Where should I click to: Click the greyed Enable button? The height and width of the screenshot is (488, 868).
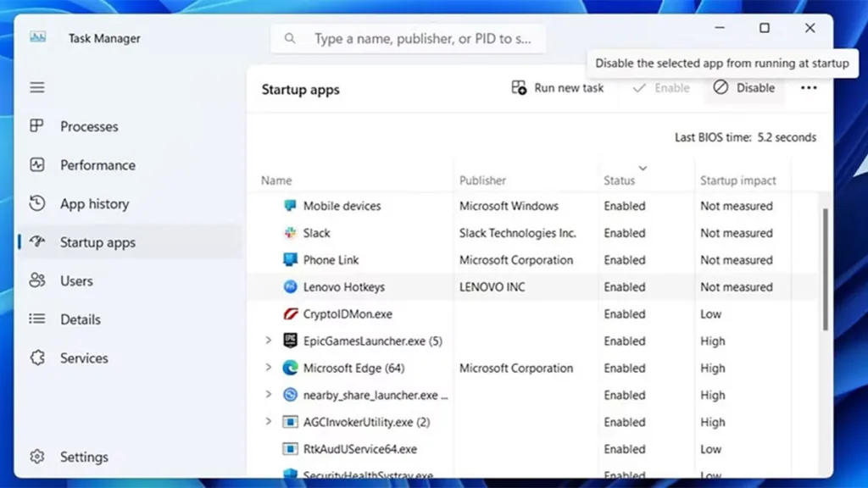[x=661, y=88]
